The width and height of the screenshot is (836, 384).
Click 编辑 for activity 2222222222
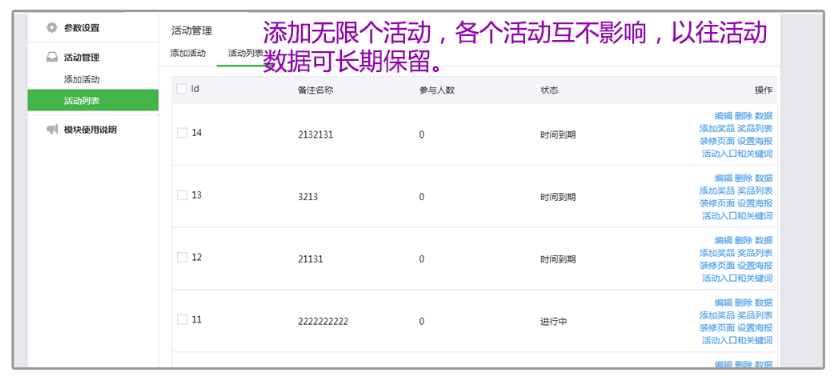pyautogui.click(x=723, y=302)
